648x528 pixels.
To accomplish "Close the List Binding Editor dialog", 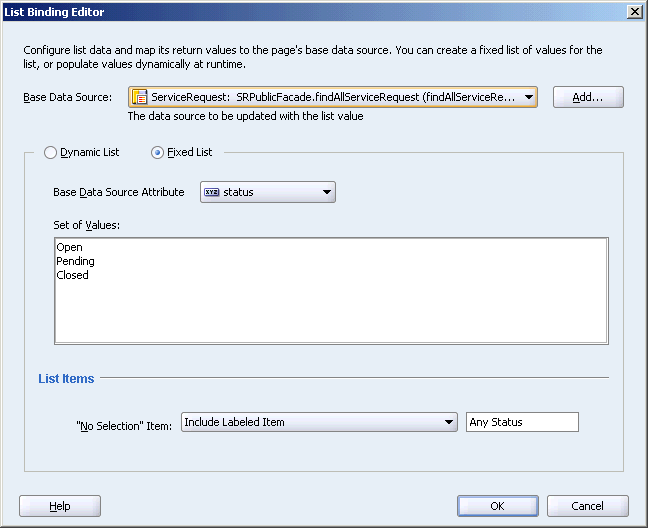I will pyautogui.click(x=634, y=12).
